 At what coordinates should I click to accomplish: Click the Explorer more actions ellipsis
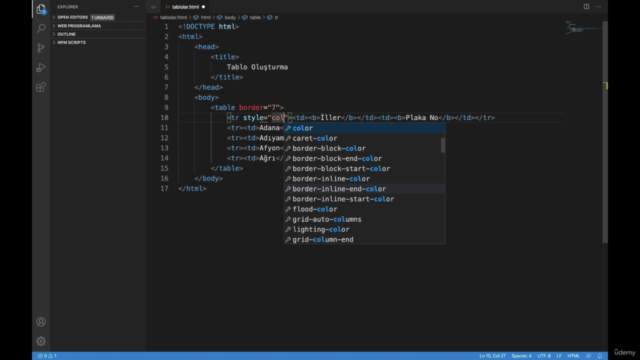click(136, 7)
